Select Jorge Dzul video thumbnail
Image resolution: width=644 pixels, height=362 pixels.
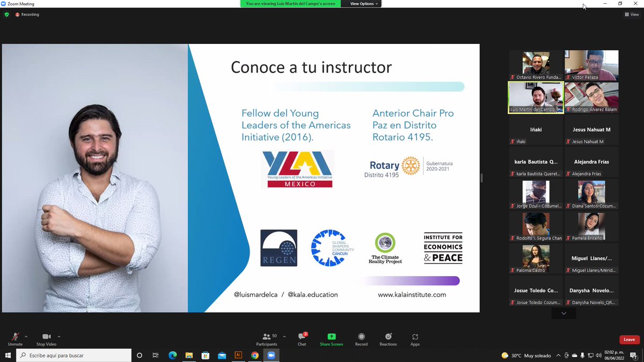536,194
